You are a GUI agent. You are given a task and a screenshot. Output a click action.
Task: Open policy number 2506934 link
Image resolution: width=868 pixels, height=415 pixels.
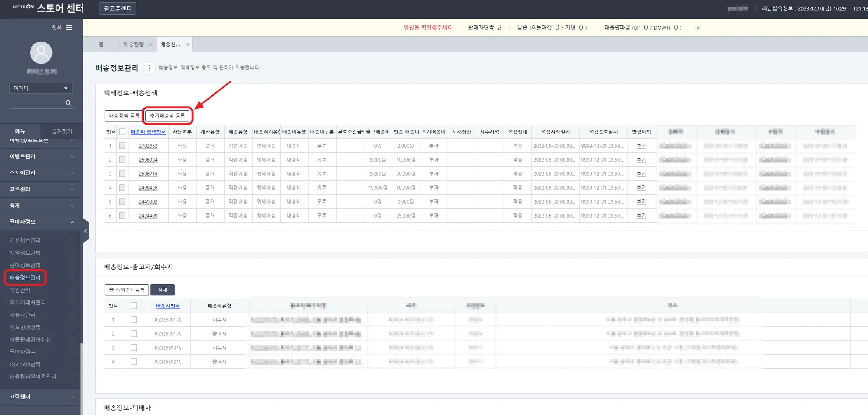[x=148, y=160]
